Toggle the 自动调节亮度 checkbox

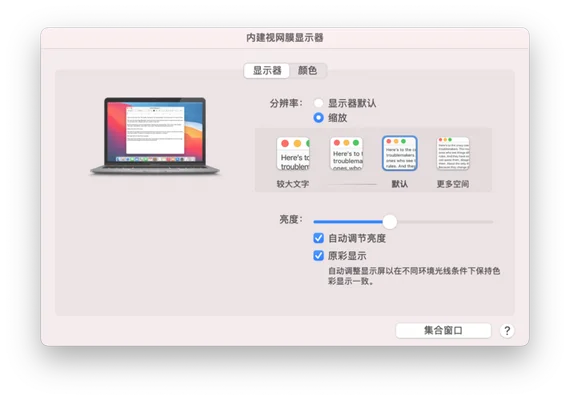coord(318,238)
